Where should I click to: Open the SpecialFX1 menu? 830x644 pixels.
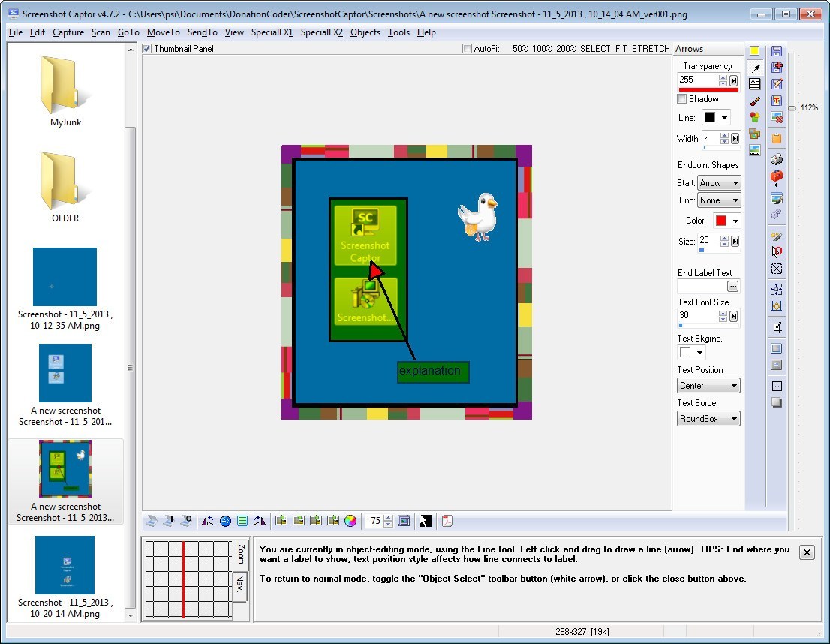tap(272, 32)
